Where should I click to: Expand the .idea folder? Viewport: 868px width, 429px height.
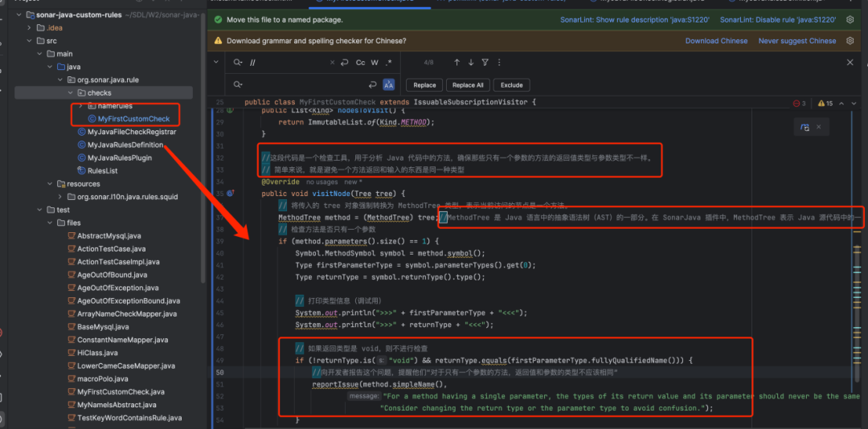pyautogui.click(x=30, y=29)
